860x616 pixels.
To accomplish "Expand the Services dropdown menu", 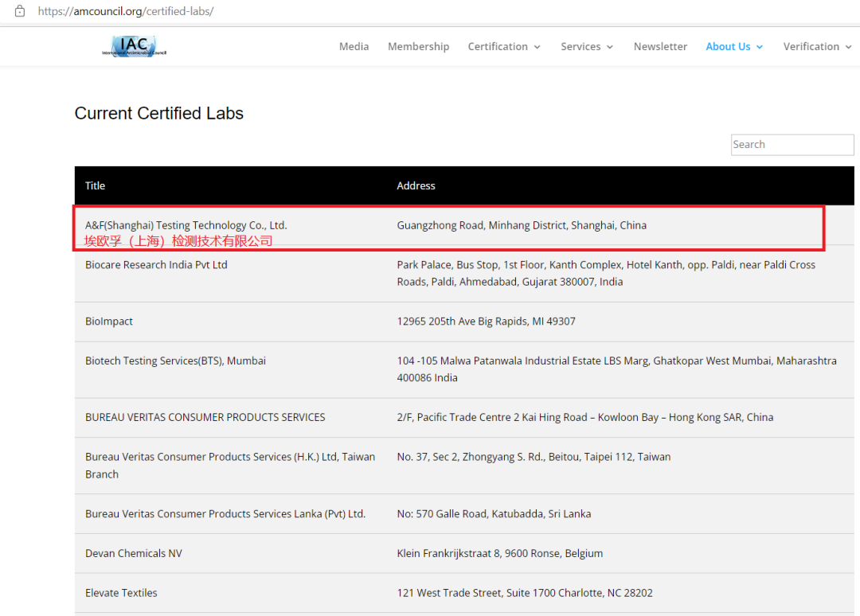I will pyautogui.click(x=587, y=46).
